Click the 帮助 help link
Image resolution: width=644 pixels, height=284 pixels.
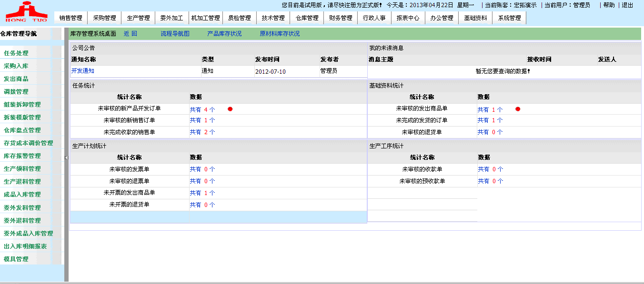coord(609,5)
